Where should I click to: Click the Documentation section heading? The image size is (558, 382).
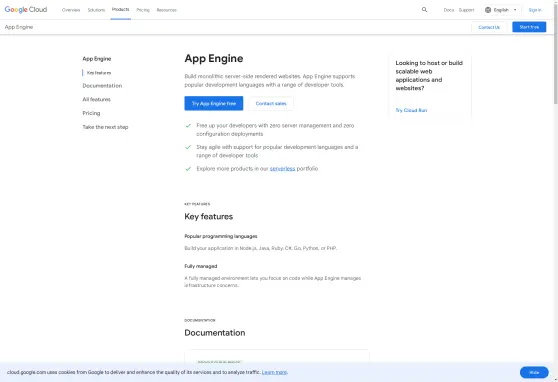tap(215, 333)
